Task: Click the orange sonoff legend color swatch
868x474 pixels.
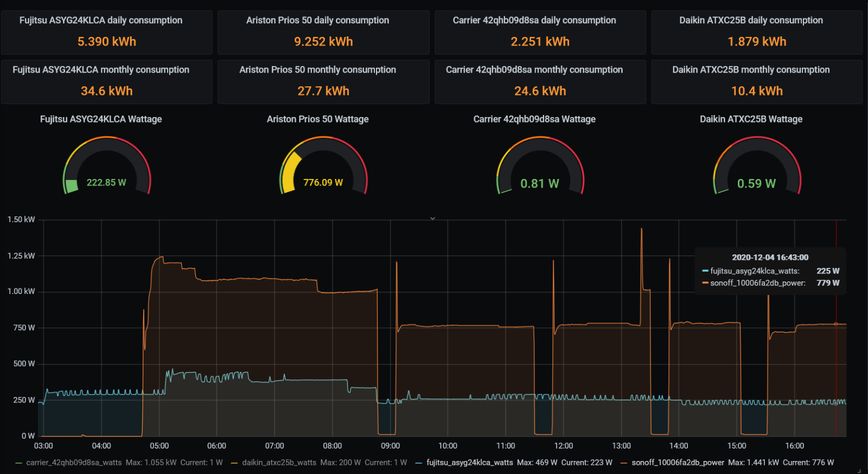Action: pyautogui.click(x=624, y=463)
